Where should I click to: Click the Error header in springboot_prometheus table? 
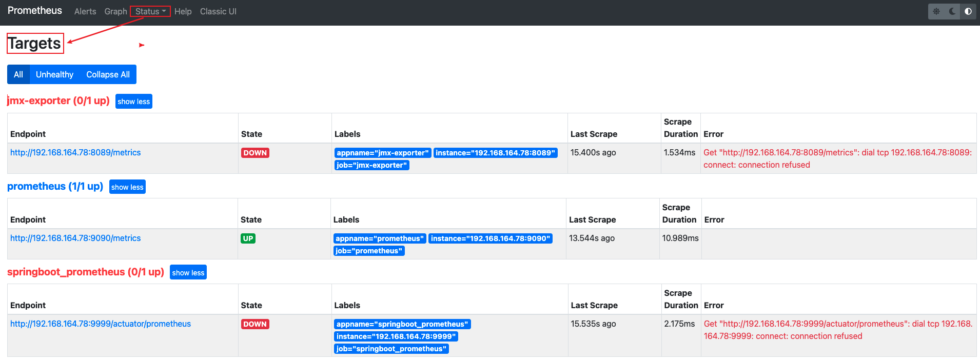tap(714, 305)
